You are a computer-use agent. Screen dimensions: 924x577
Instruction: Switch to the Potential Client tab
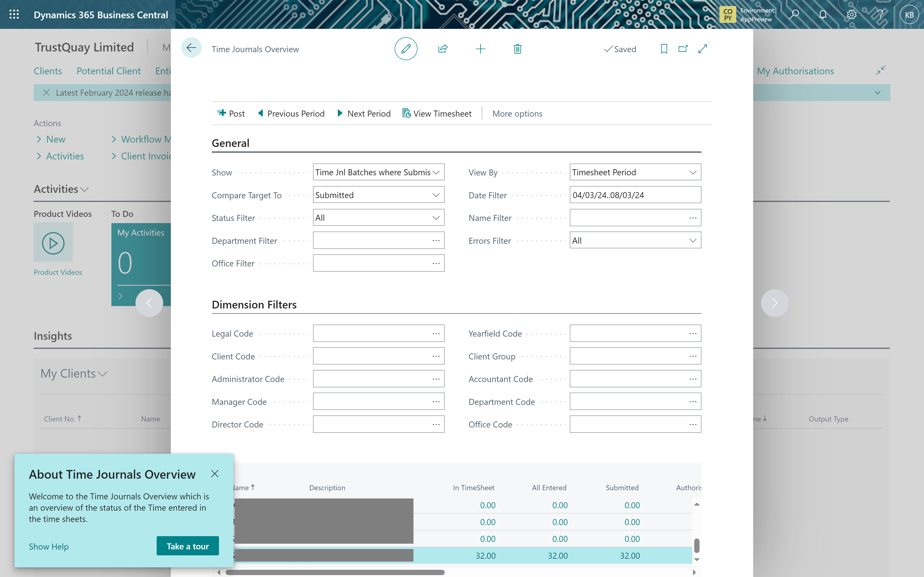point(108,71)
